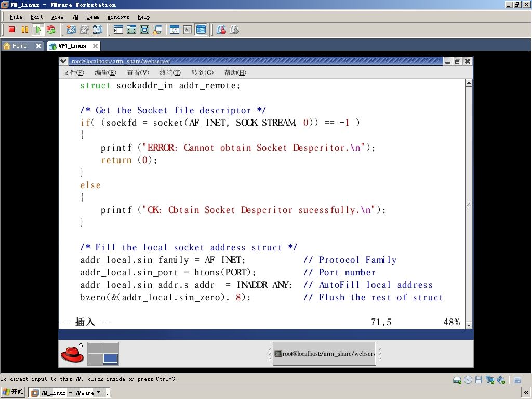Viewport: 532px width, 399px height.
Task: Open the VMware Edit menu
Action: point(37,17)
